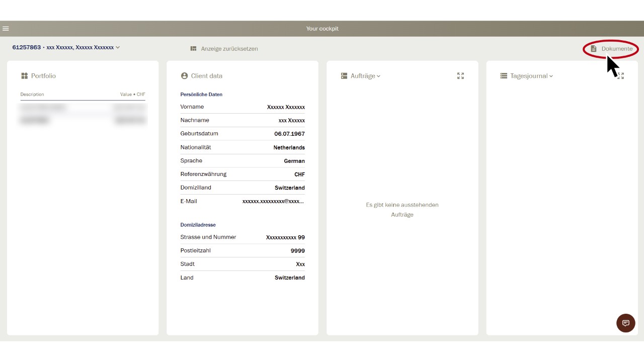Click the Tagesjournal list icon
This screenshot has width=644, height=362.
click(x=504, y=76)
